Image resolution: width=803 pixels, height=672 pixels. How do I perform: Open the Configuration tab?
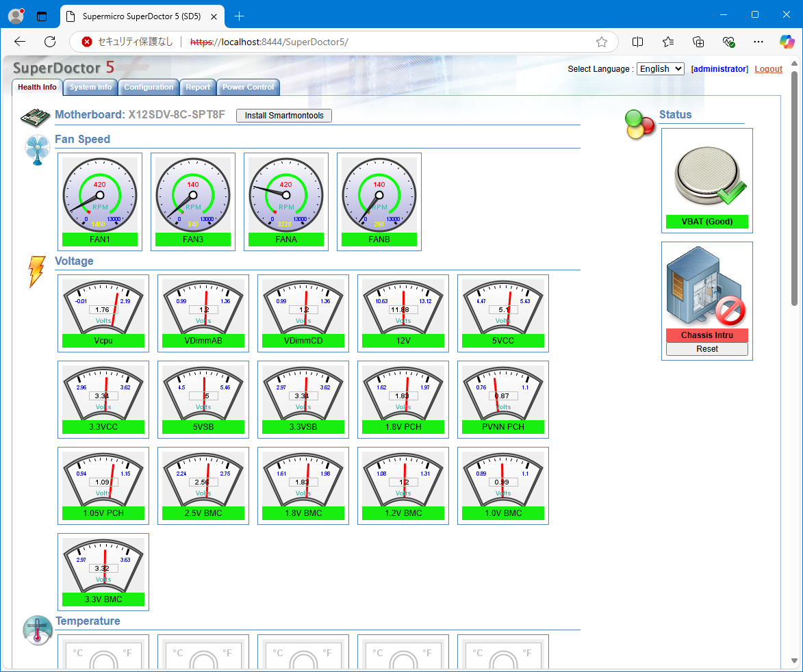tap(149, 87)
